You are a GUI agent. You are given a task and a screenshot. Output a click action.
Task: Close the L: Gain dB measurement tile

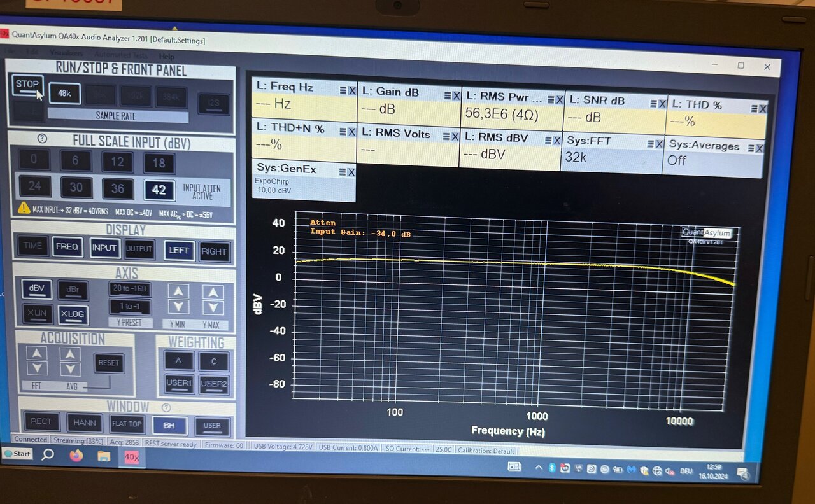(x=456, y=95)
